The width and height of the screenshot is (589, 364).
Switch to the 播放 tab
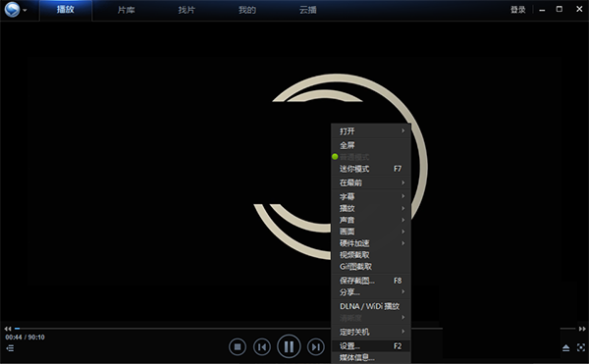pos(66,10)
